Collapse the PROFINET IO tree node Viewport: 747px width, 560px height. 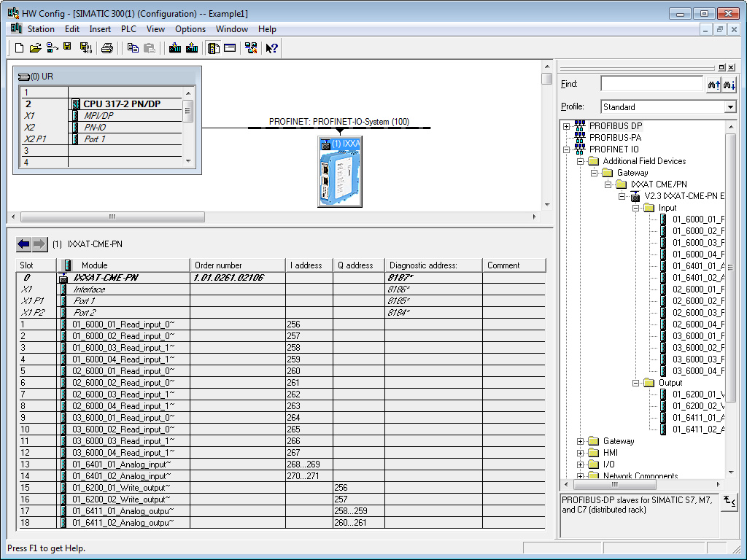pyautogui.click(x=566, y=149)
